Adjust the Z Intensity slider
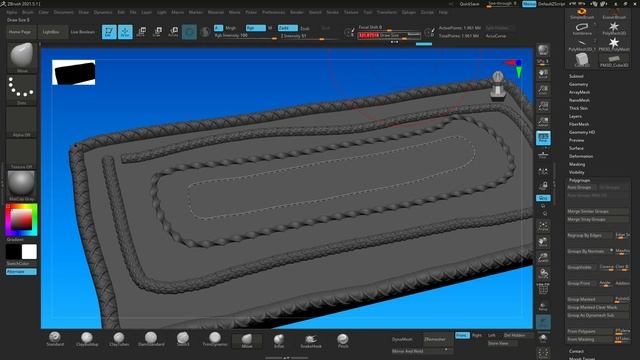The width and height of the screenshot is (640, 360). 309,36
